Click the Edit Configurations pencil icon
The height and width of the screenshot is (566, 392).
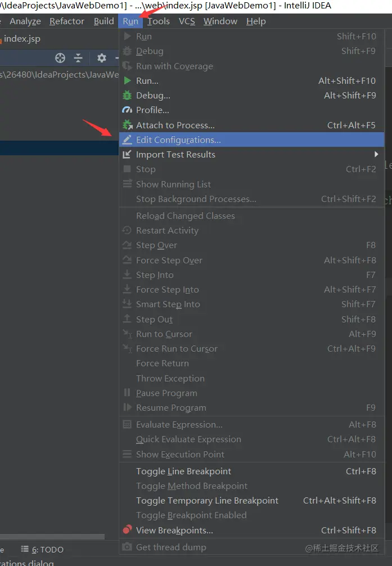coord(127,140)
